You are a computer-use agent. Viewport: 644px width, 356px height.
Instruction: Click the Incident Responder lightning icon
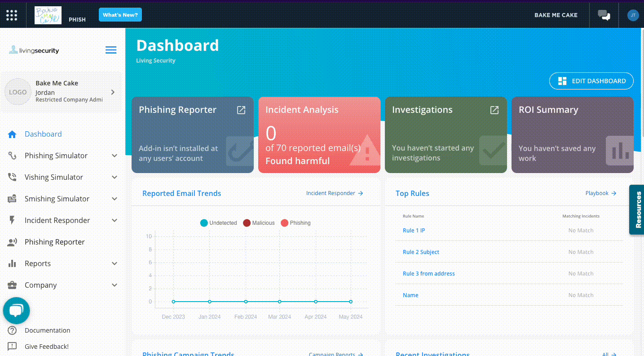click(x=12, y=220)
